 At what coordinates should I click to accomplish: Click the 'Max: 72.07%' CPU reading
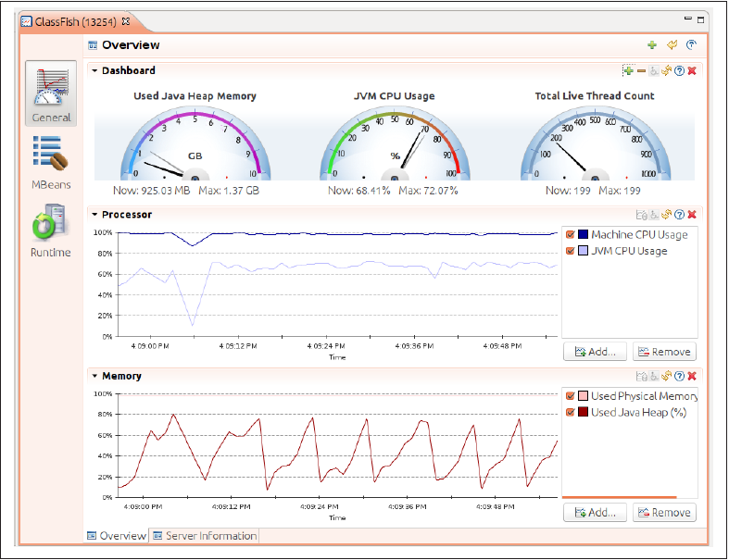[428, 191]
